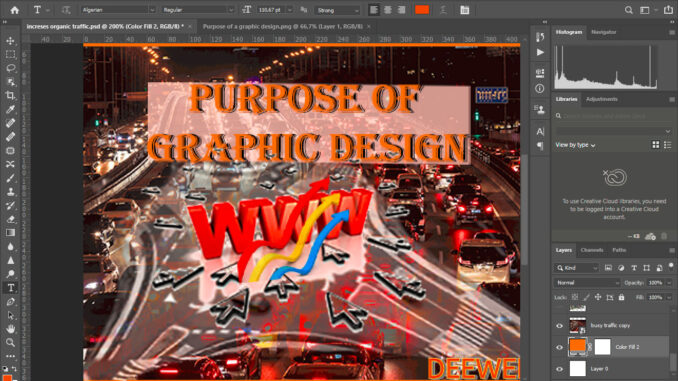Go to the Photoshop Home screen icon

click(15, 10)
